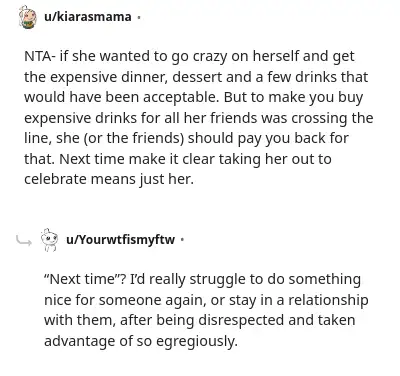The height and width of the screenshot is (376, 400).
Task: Open the u/kiarasmama profile link
Action: pos(88,16)
